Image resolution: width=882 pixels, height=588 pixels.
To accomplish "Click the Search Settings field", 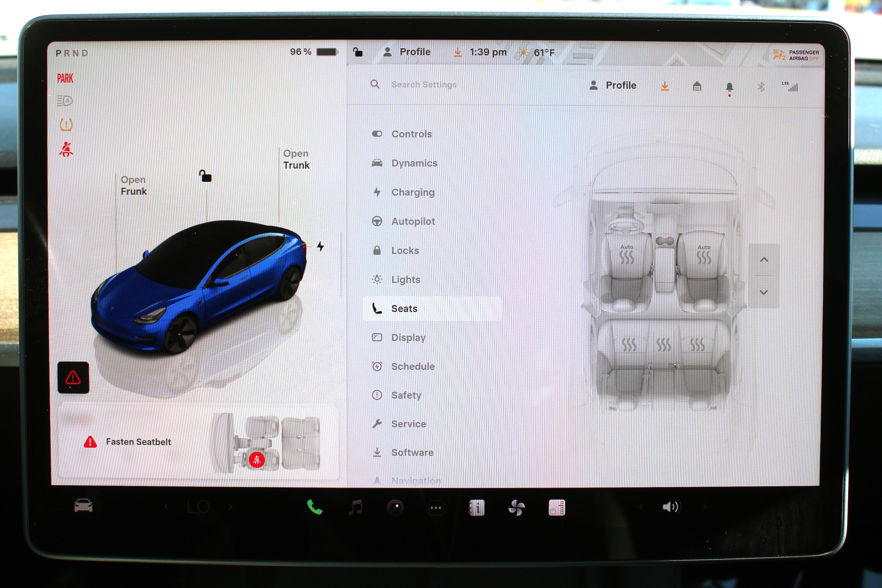I will (424, 85).
